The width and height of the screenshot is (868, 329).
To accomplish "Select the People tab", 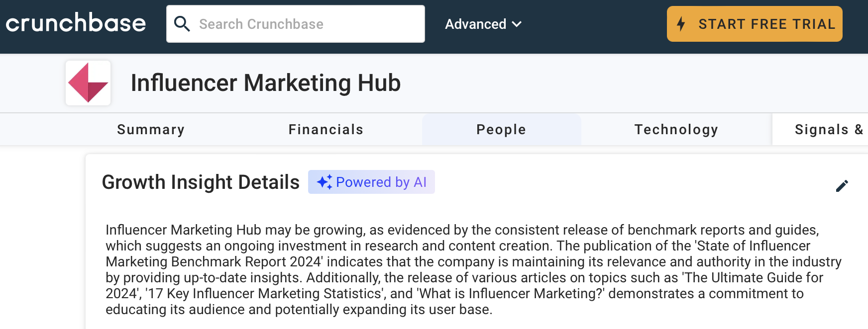I will point(501,129).
